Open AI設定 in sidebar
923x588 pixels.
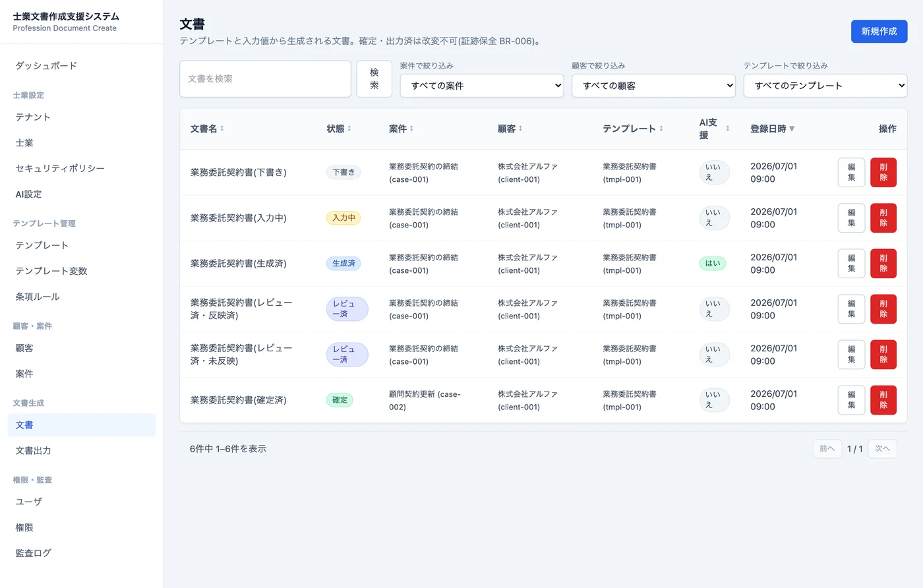coord(82,194)
